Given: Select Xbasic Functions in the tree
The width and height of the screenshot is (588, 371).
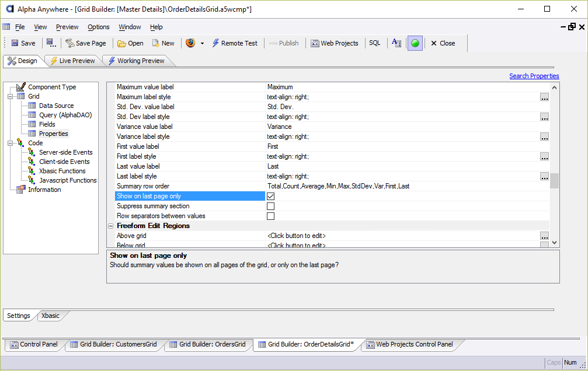Looking at the screenshot, I should 62,171.
